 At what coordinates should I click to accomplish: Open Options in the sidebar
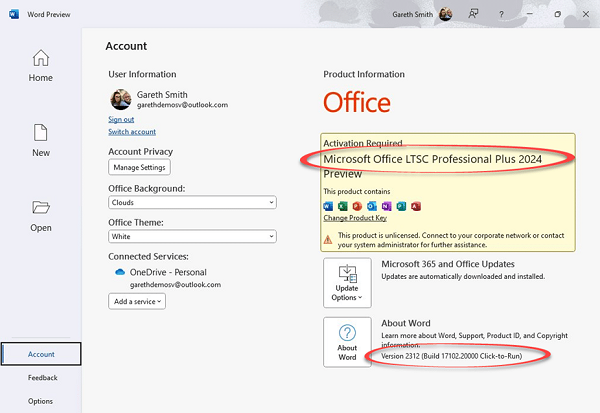tap(40, 401)
